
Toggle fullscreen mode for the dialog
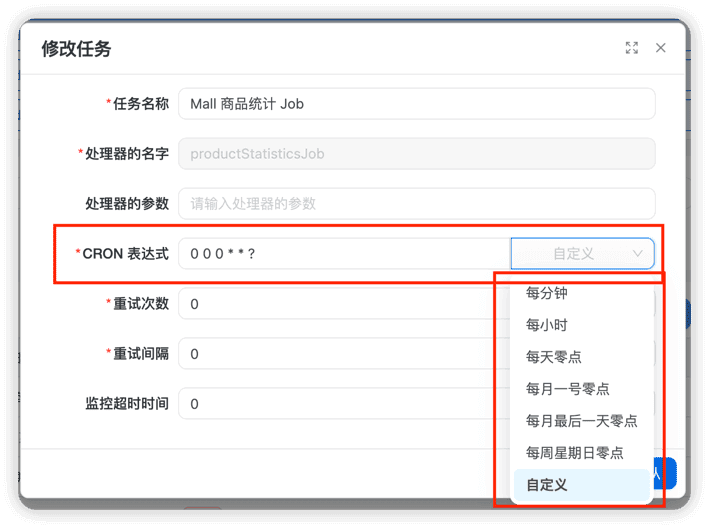(632, 47)
